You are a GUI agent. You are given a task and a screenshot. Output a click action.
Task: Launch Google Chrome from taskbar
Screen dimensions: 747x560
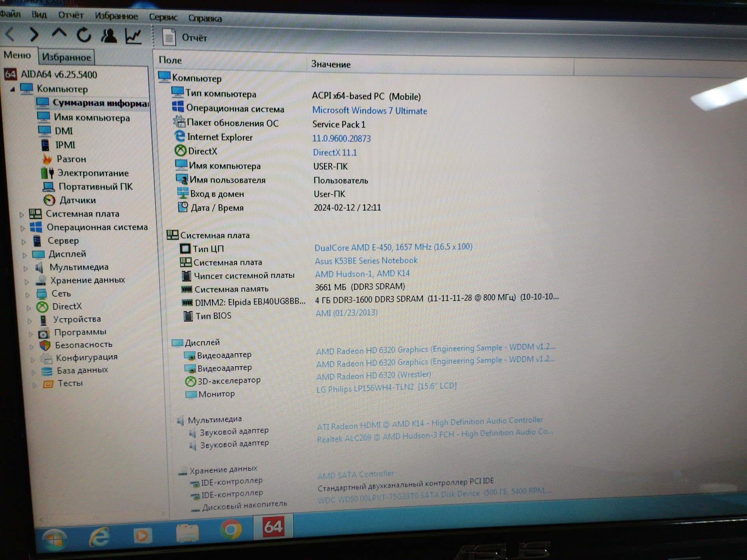pyautogui.click(x=231, y=530)
